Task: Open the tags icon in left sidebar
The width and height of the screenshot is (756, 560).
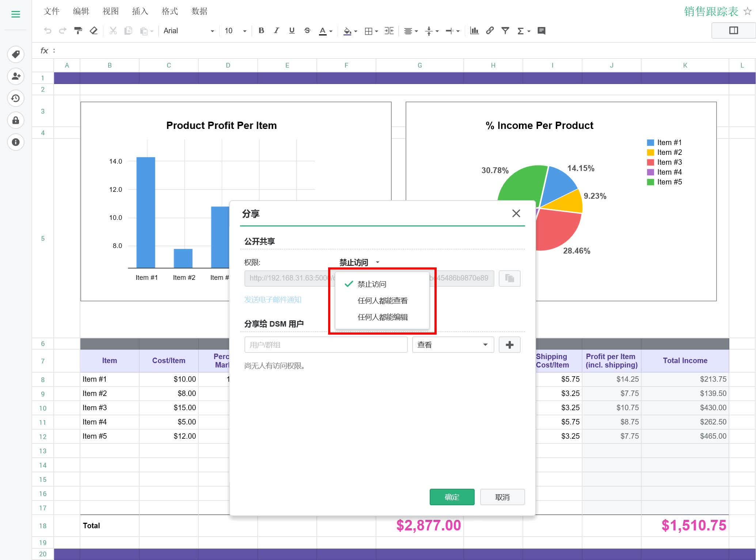Action: tap(16, 54)
